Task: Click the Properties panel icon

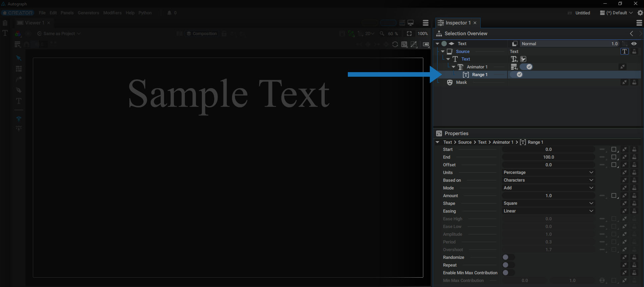Action: pyautogui.click(x=439, y=133)
